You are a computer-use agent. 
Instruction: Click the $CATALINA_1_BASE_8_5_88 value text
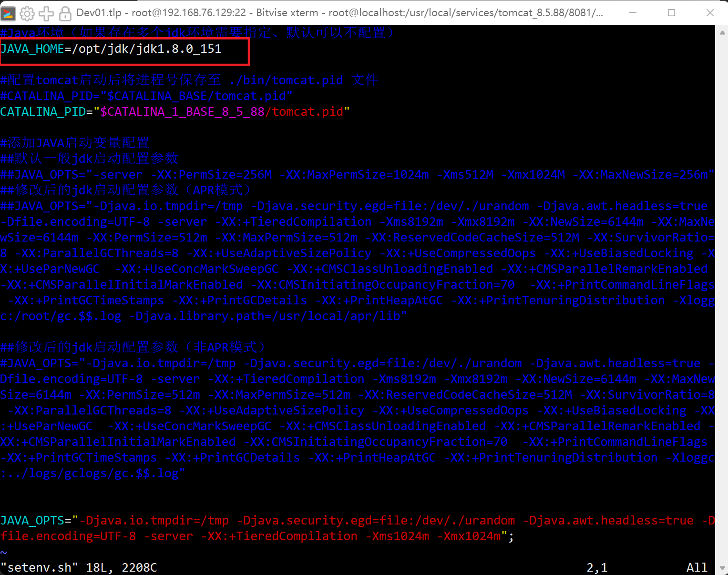click(182, 112)
